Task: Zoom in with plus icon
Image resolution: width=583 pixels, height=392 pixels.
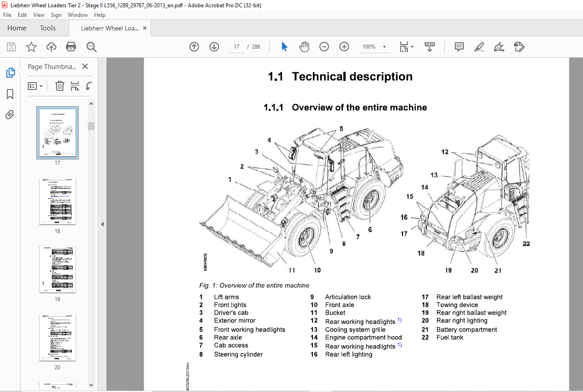Action: coord(344,47)
